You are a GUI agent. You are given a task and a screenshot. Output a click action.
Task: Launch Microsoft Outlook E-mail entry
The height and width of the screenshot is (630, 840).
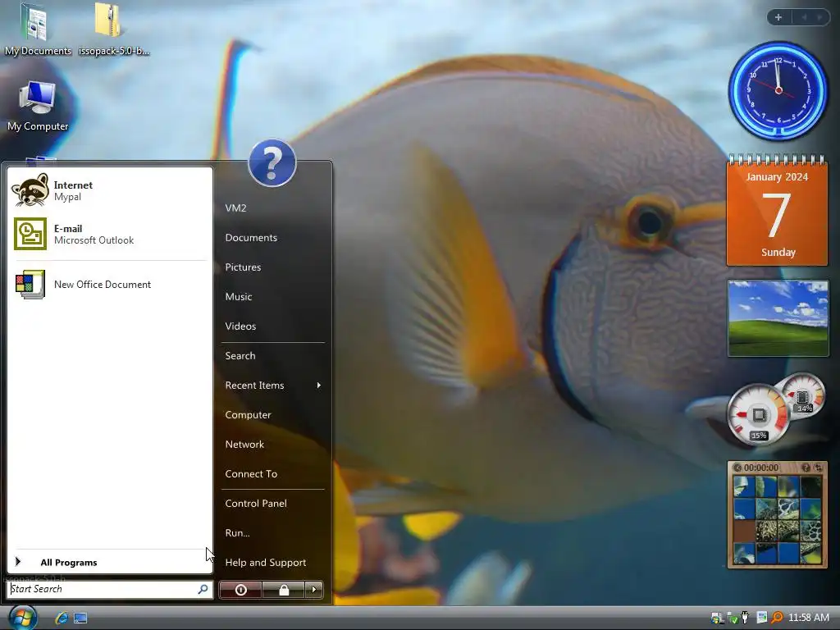pyautogui.click(x=110, y=234)
